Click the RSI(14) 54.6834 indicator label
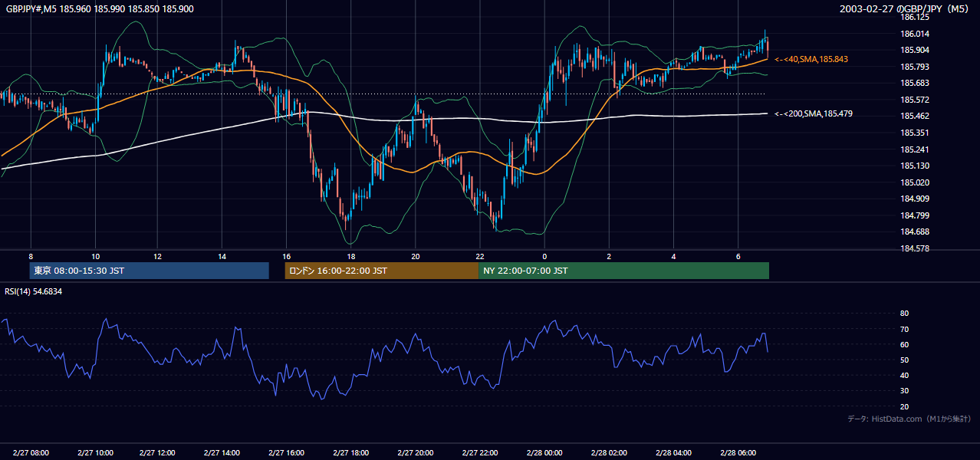 pyautogui.click(x=34, y=291)
